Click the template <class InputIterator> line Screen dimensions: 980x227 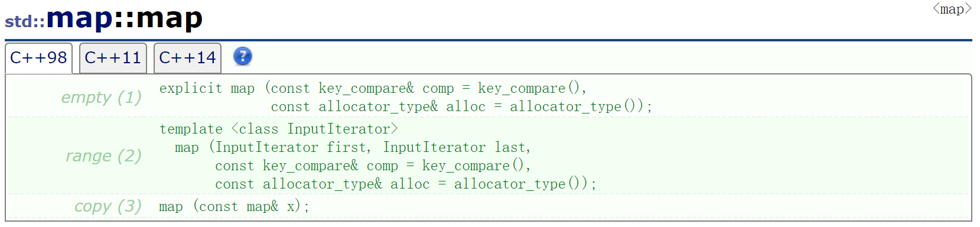pos(279,129)
